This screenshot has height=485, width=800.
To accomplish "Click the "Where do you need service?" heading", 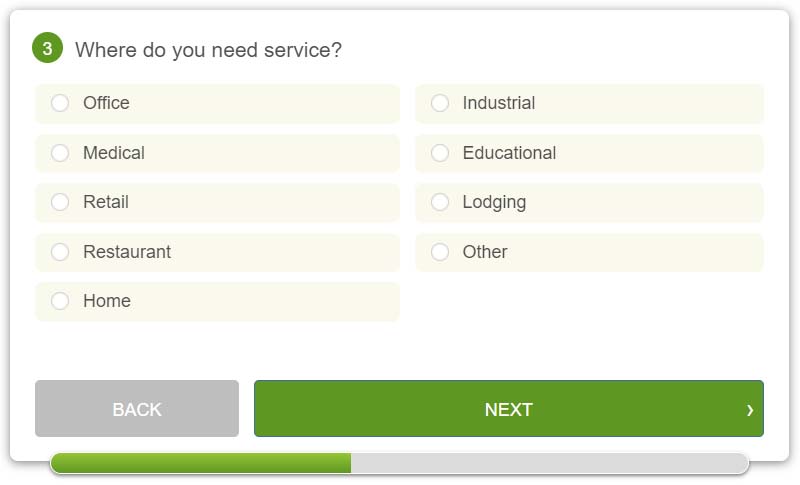I will click(208, 49).
